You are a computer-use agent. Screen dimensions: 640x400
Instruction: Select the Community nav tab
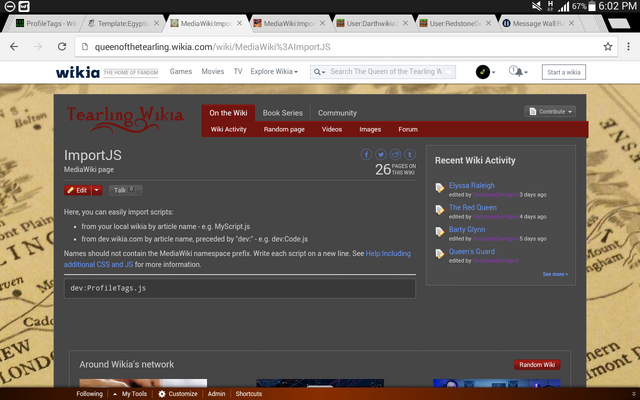point(337,113)
